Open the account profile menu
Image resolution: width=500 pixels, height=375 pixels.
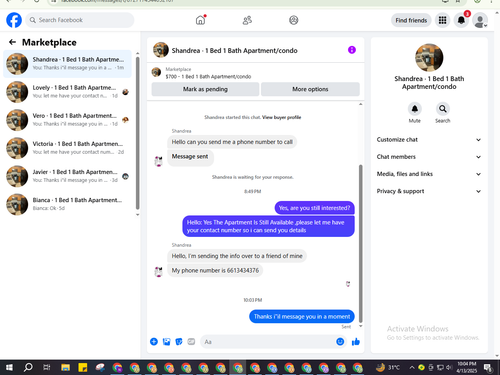(x=480, y=21)
